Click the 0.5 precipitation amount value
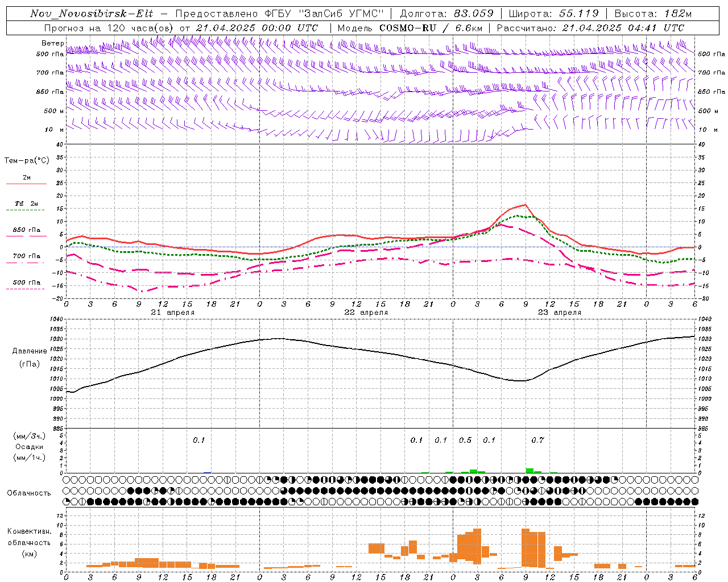728x582 pixels. tap(465, 440)
